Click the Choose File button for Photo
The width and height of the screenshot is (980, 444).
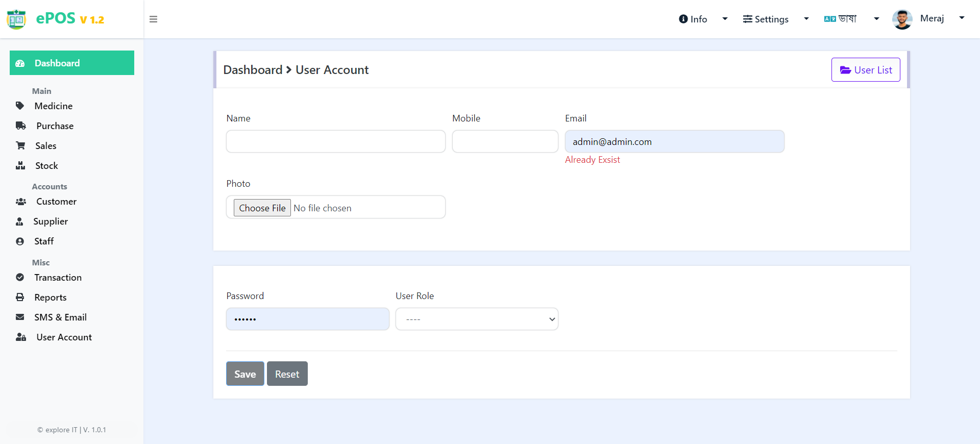[262, 208]
